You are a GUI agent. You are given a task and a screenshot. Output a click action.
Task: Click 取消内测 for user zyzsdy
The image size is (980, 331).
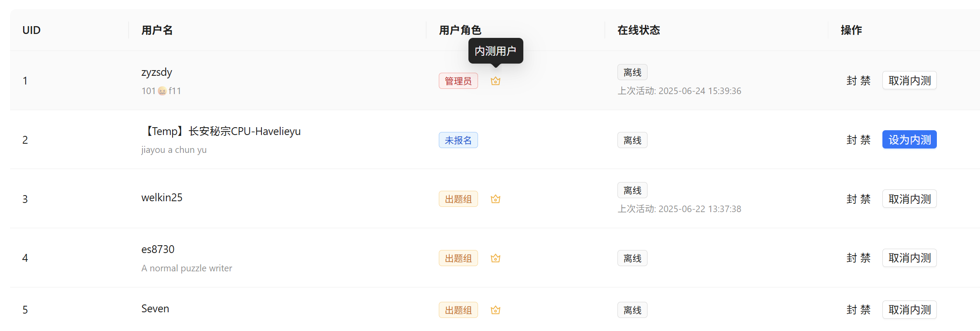click(x=909, y=81)
